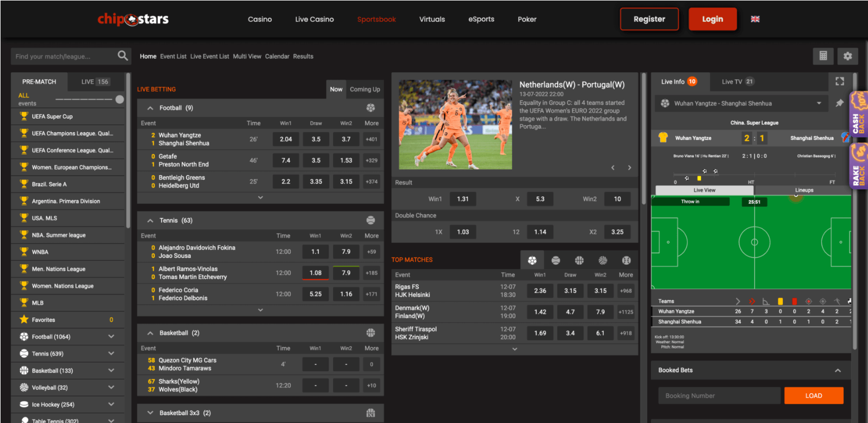Click the Favorites star icon
This screenshot has width=868, height=423.
(x=24, y=319)
